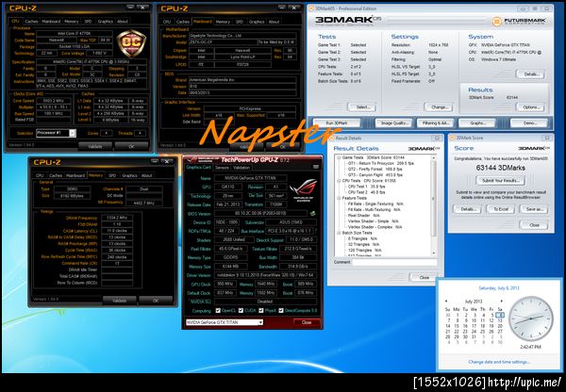The height and width of the screenshot is (392, 566).
Task: Click the GPU-Z screenshot camera icon
Action: point(315,167)
